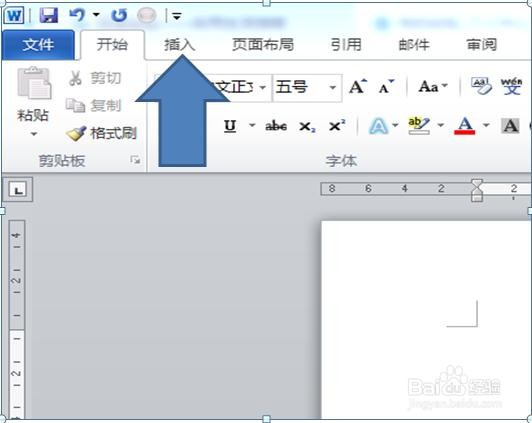Open font color dropdown arrow
Screen dimensions: 532x423
coord(486,125)
